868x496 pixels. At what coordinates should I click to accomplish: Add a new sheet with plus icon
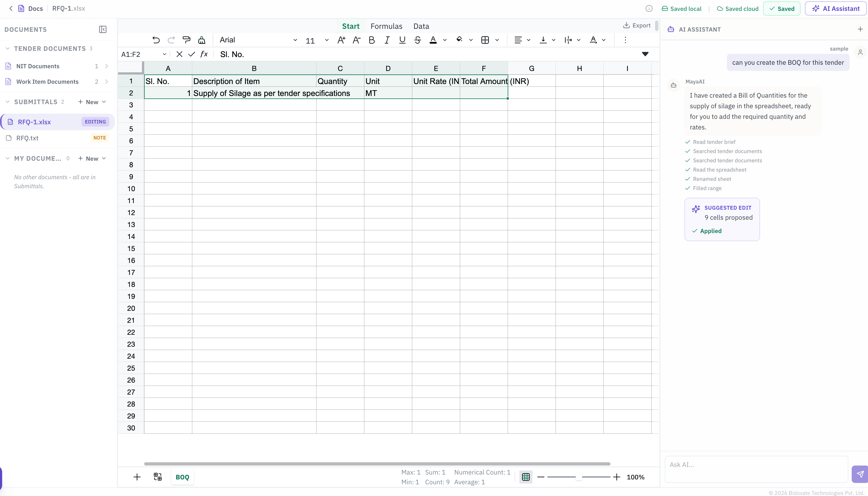137,477
